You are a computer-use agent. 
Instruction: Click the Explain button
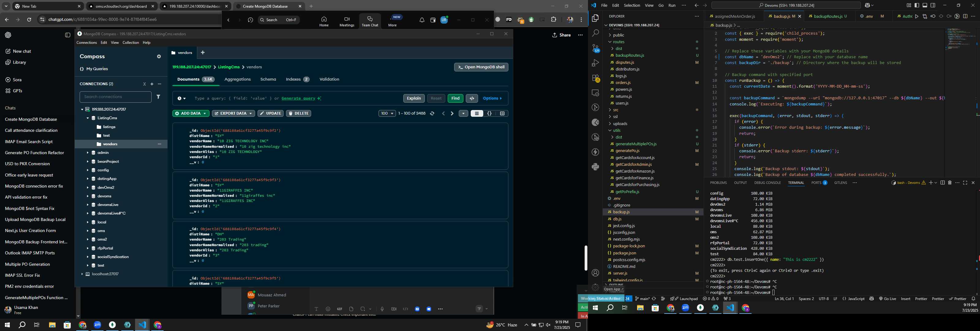(414, 98)
